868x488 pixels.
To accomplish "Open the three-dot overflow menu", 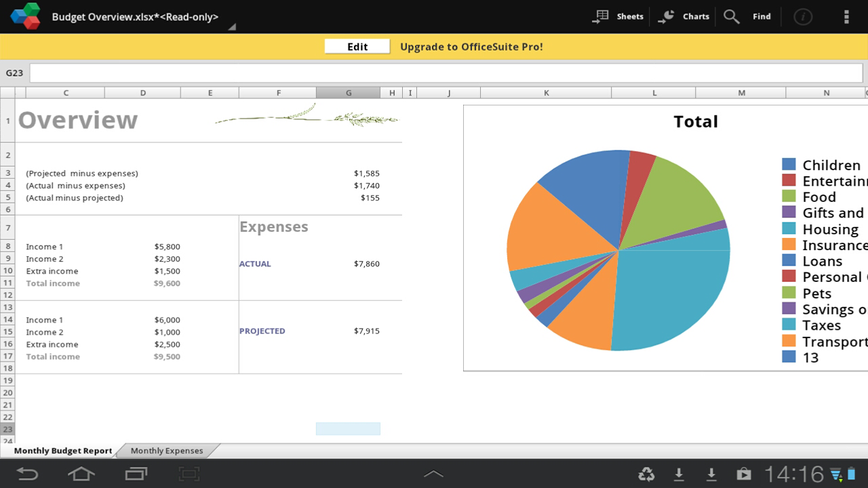I will (x=846, y=16).
